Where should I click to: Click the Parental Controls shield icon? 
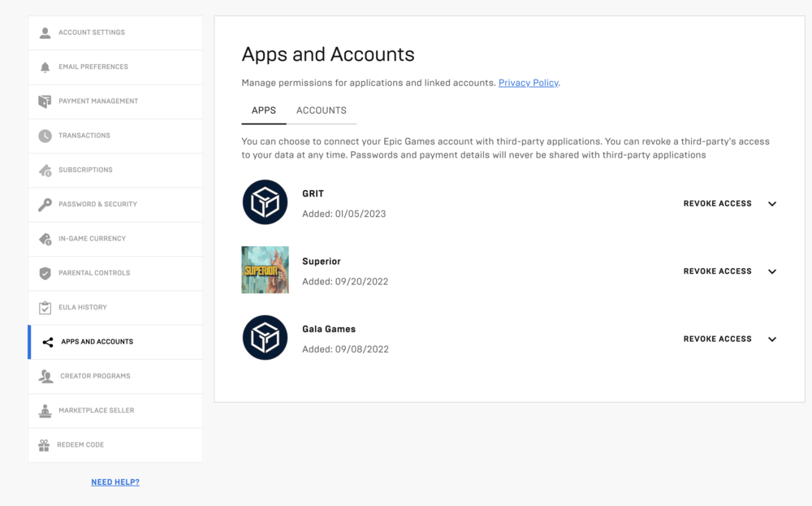(x=45, y=273)
